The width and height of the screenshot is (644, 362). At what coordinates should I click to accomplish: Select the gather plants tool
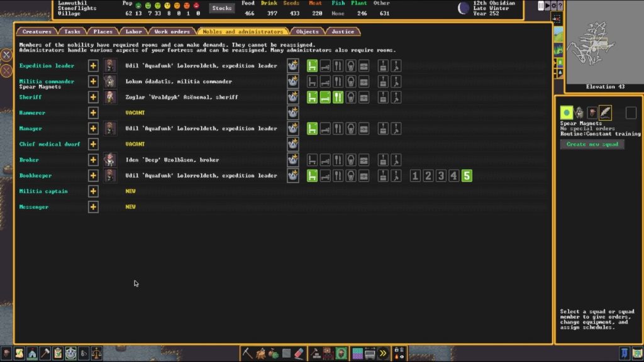273,353
